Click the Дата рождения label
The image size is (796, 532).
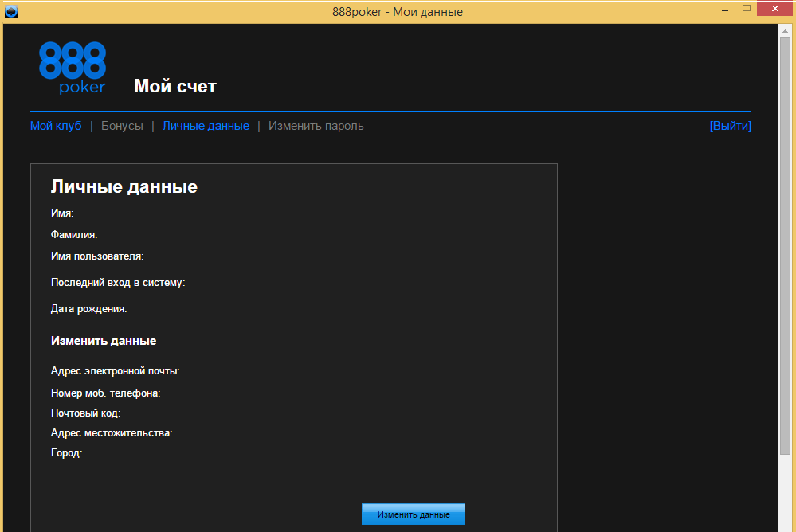coord(89,308)
